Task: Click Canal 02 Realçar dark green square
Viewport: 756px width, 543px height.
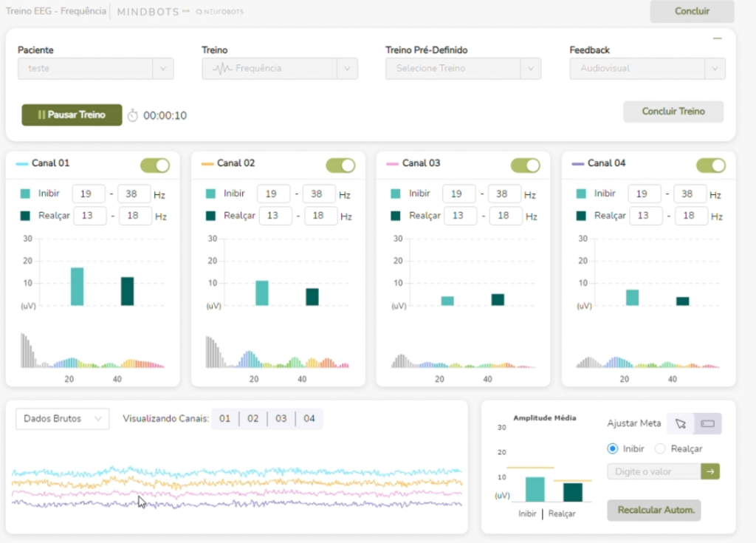Action: tap(210, 216)
